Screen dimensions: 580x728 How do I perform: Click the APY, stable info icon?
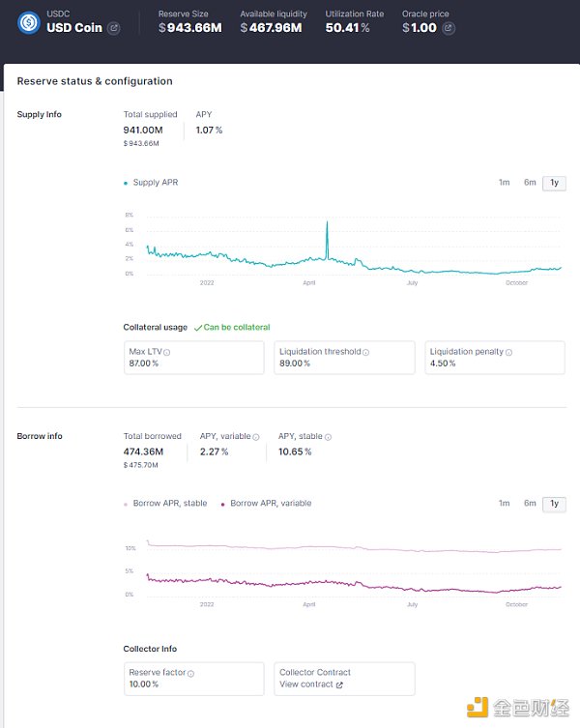coord(328,437)
